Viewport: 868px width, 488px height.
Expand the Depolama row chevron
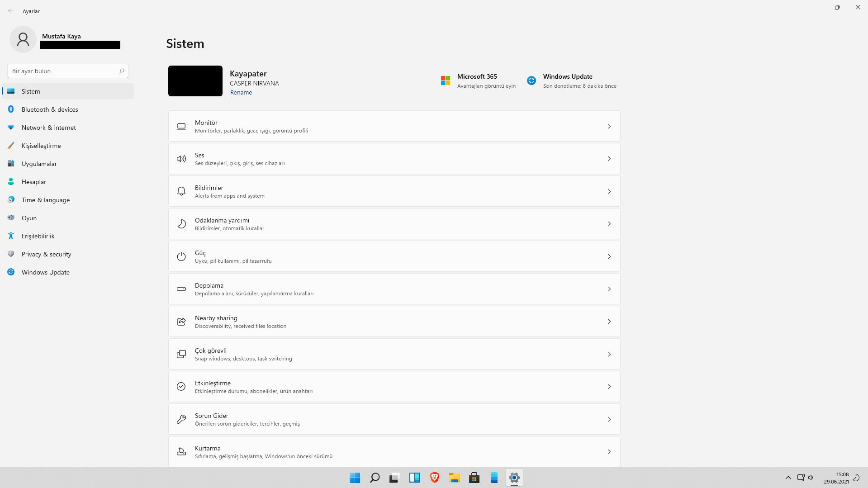coord(609,289)
